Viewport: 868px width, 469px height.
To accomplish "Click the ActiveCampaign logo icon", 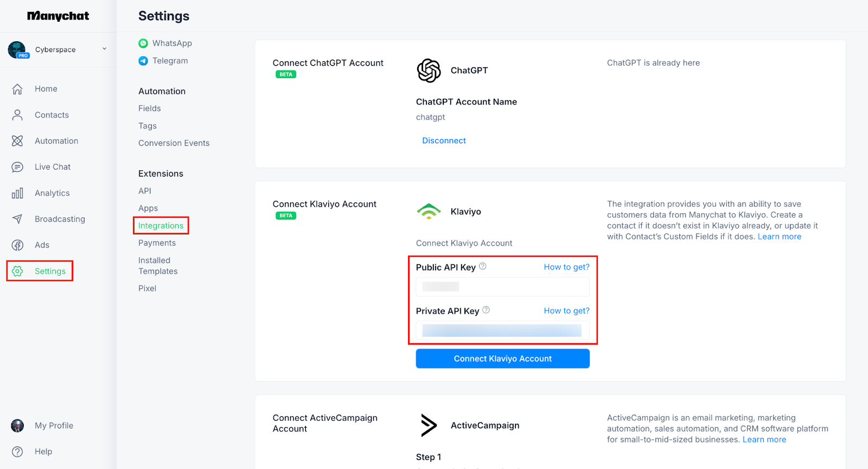I will point(429,425).
